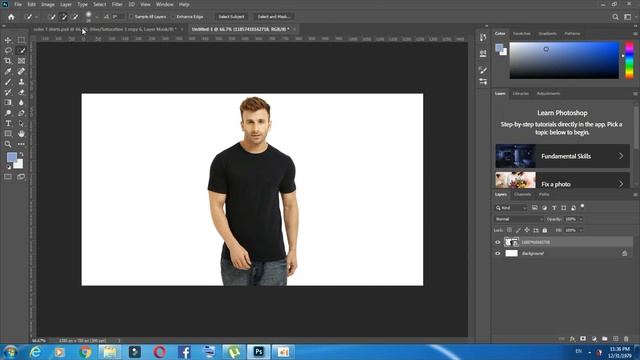Select the Dodge tool
Viewport: 640px width, 360px height.
[8, 113]
